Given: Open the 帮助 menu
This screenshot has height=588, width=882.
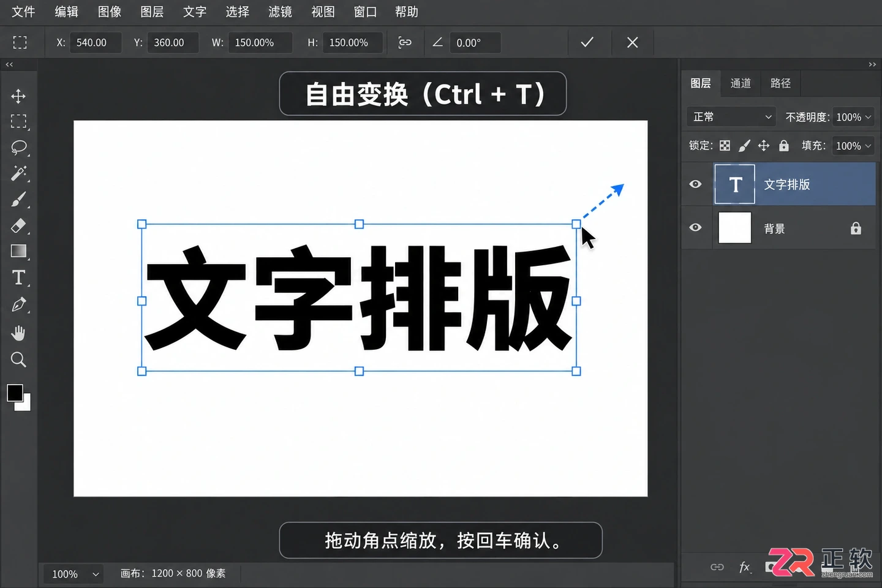Looking at the screenshot, I should (x=407, y=12).
